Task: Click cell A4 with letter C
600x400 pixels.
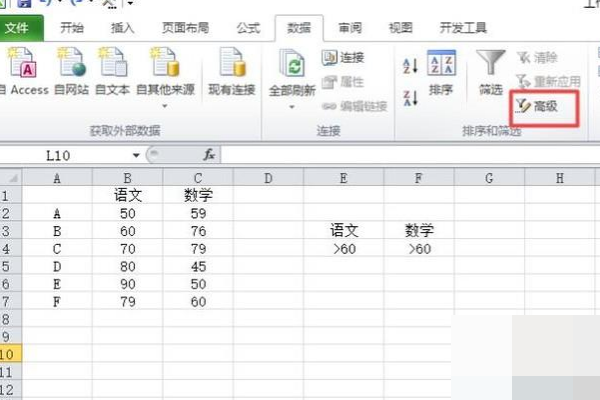Action: coord(57,249)
